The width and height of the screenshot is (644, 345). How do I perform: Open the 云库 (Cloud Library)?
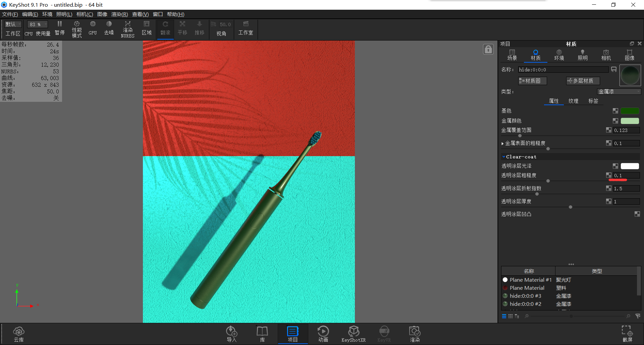pos(19,334)
